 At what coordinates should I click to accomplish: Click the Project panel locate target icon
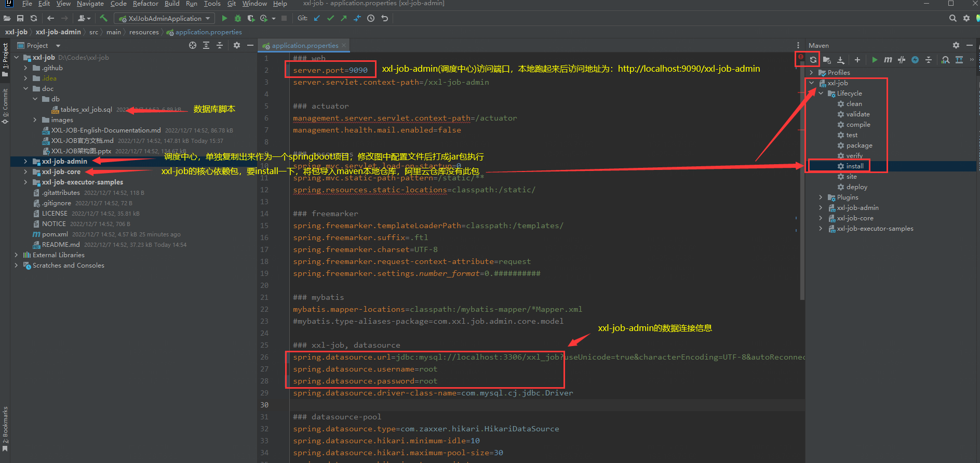click(193, 45)
